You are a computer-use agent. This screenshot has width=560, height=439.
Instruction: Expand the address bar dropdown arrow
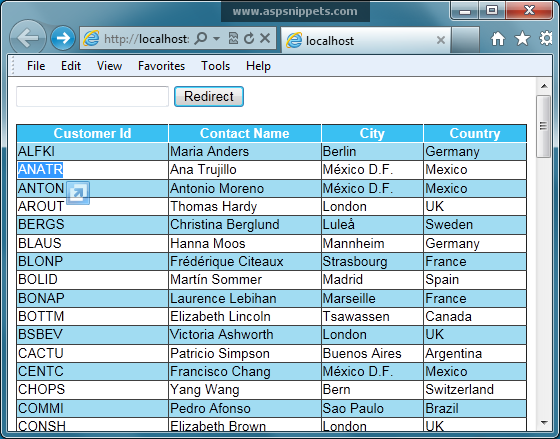[216, 38]
